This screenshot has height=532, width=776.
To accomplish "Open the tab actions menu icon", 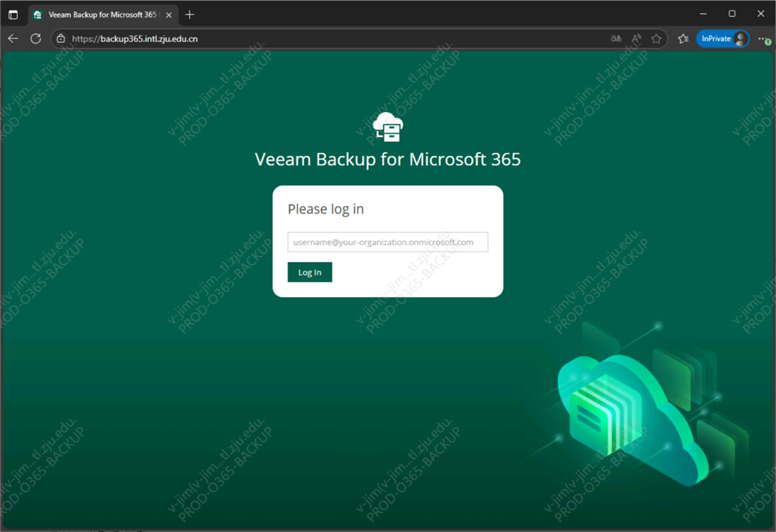I will click(13, 15).
